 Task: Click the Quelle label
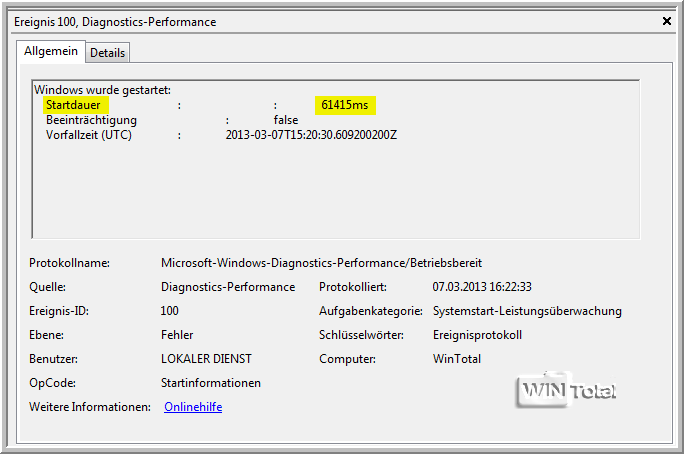coord(48,287)
